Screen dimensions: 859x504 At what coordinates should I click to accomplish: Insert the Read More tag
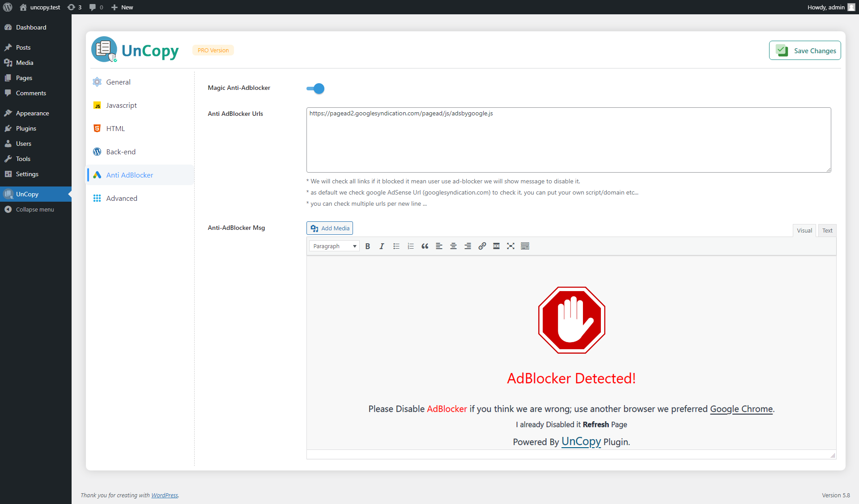click(x=496, y=246)
